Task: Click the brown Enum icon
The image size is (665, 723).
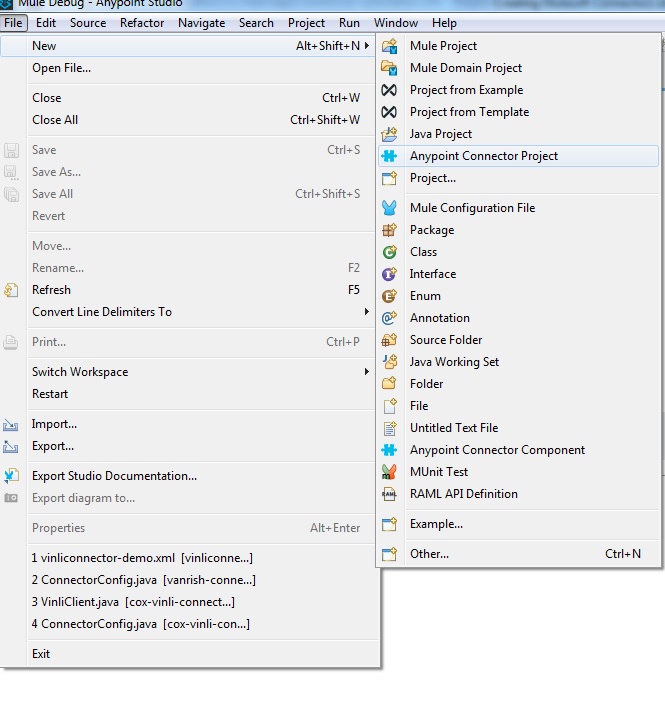Action: pos(389,296)
